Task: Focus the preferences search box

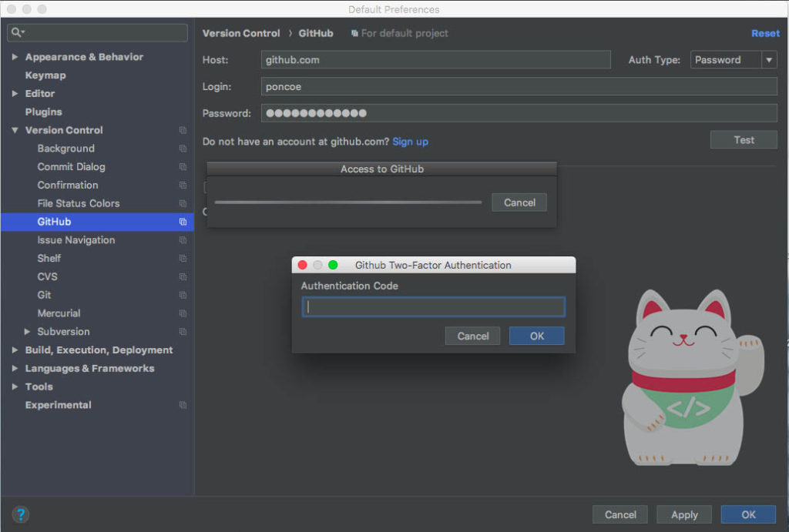Action: pyautogui.click(x=98, y=32)
